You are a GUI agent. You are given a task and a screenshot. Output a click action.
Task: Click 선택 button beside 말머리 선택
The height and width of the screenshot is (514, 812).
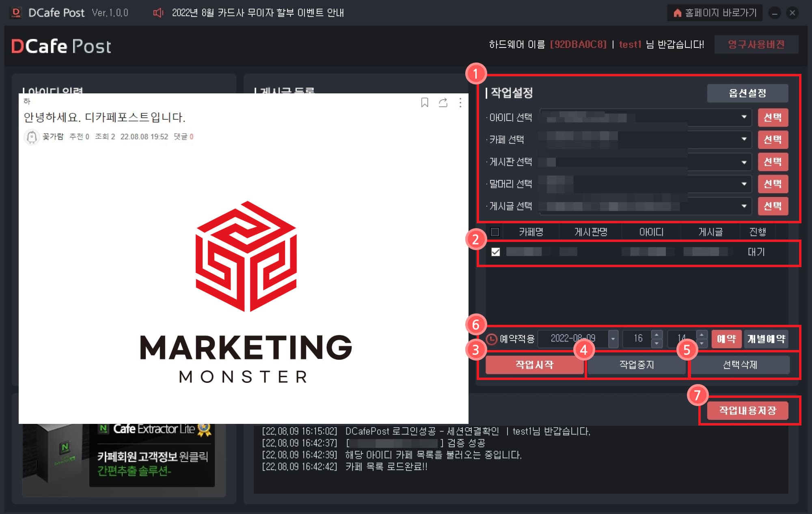tap(773, 184)
